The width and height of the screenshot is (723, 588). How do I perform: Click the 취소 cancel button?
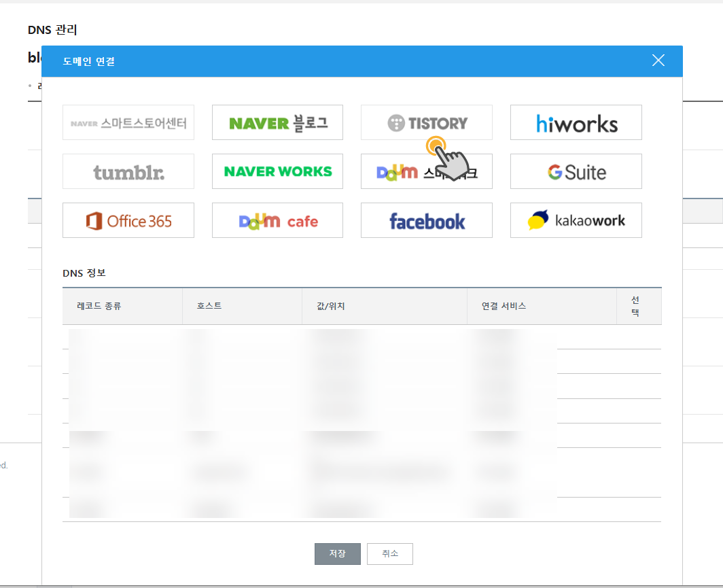click(x=389, y=553)
